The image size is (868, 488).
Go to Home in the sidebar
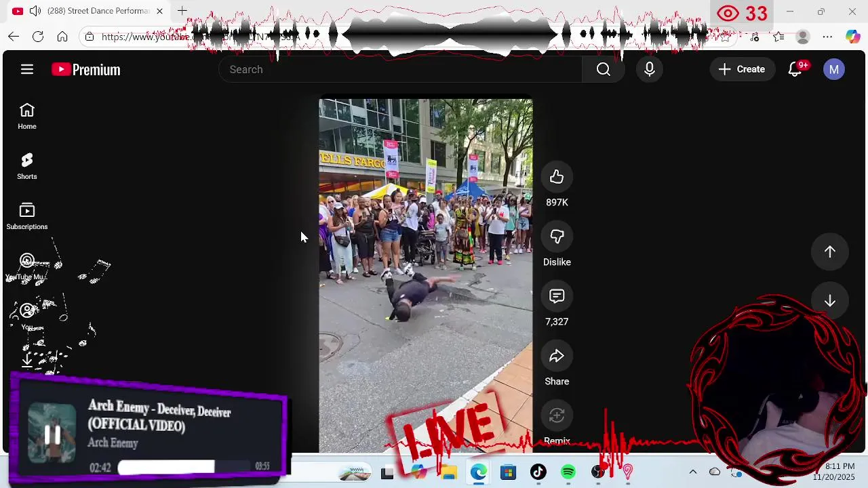point(27,117)
